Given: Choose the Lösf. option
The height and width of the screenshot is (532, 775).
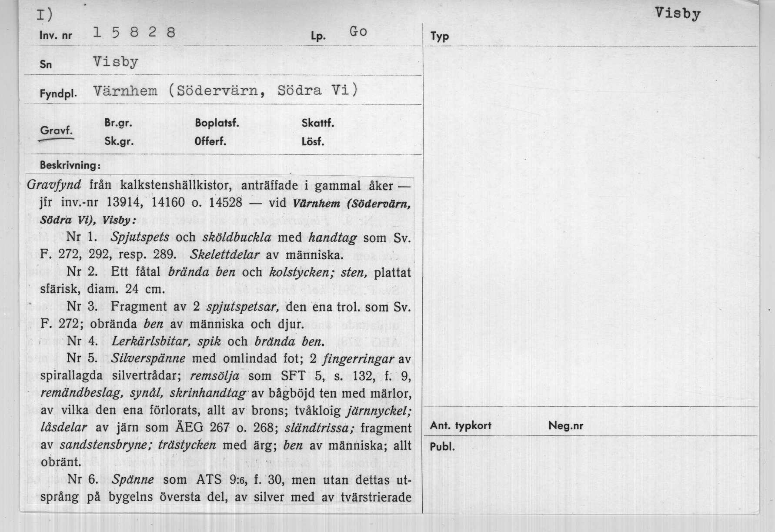Looking at the screenshot, I should click(313, 142).
